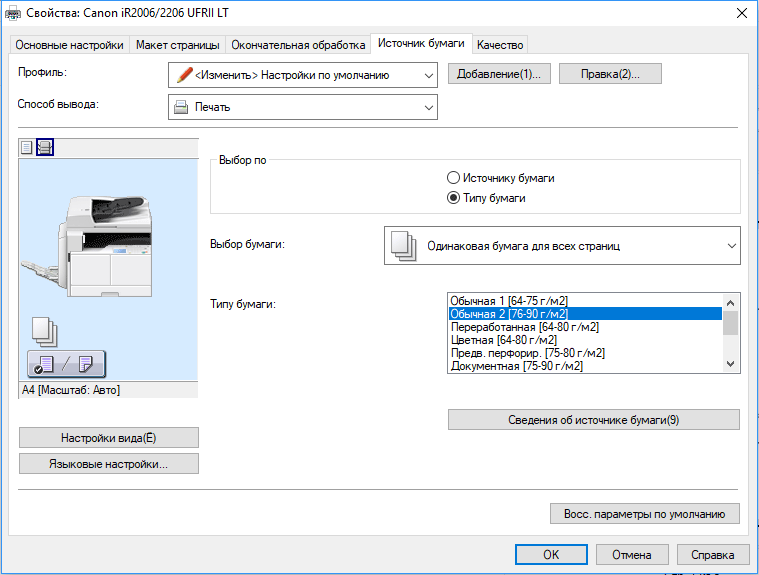
Task: Open the 'Способ вывода' dropdown
Action: 303,107
